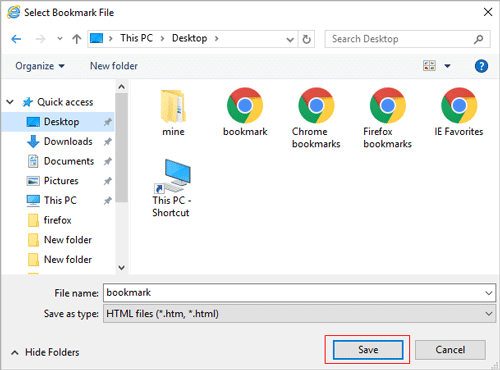Open the blue Help button
The width and height of the screenshot is (500, 370).
[x=481, y=66]
